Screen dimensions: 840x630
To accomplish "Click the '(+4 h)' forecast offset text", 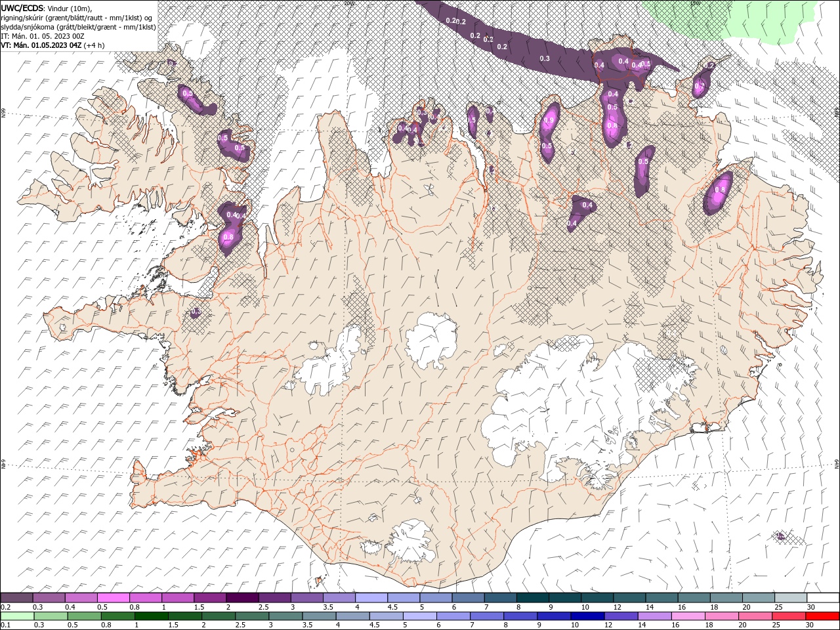I will 94,45.
